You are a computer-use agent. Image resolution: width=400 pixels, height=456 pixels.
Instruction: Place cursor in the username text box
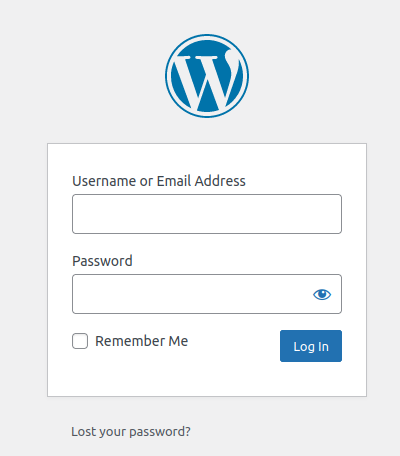(207, 214)
